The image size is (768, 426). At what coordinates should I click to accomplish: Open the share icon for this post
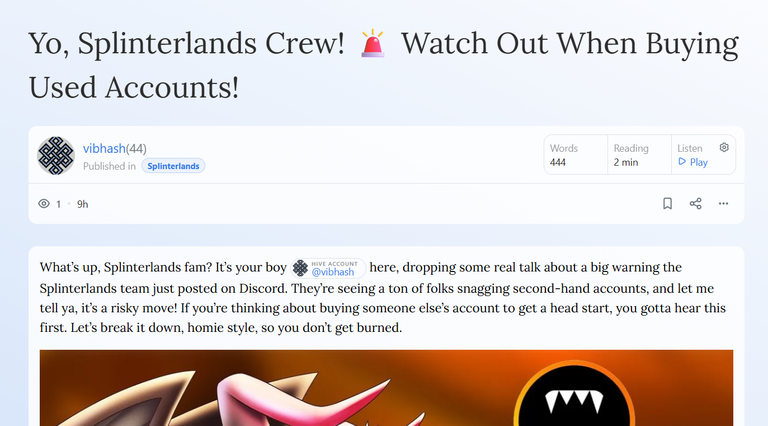coord(696,204)
